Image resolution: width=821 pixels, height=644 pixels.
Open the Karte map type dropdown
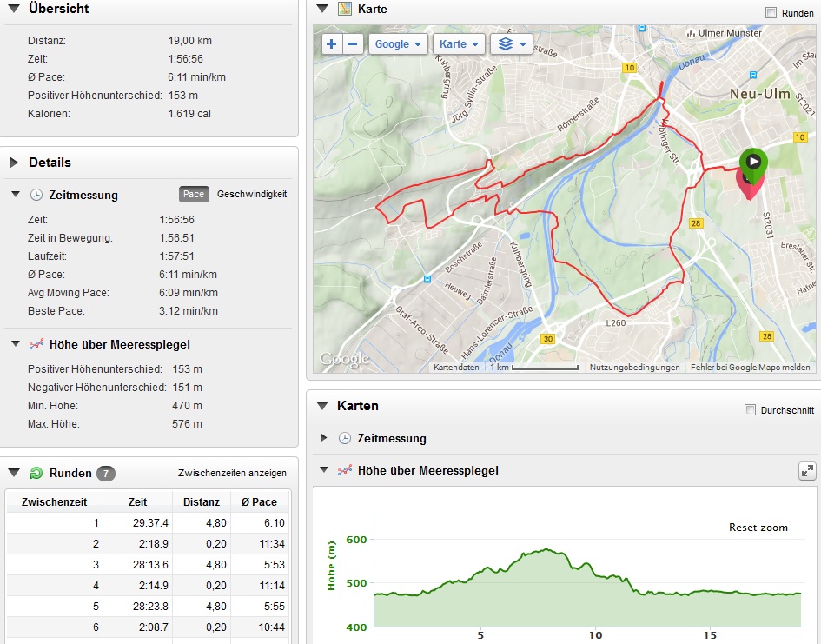(460, 44)
